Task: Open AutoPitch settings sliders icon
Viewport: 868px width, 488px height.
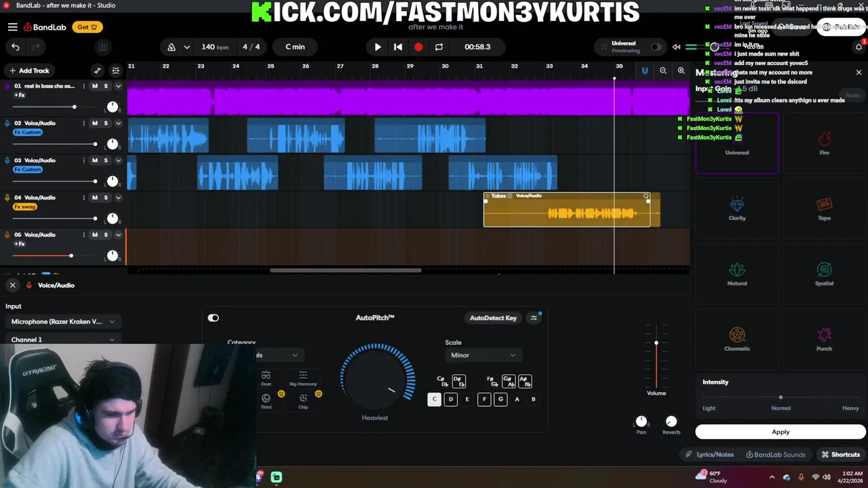Action: pos(534,318)
